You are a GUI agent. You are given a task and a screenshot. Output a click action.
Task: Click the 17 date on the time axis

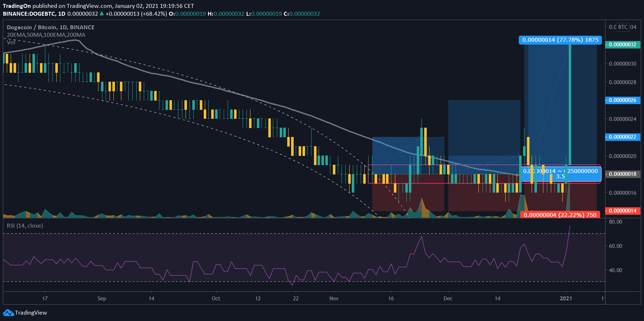coord(45,299)
